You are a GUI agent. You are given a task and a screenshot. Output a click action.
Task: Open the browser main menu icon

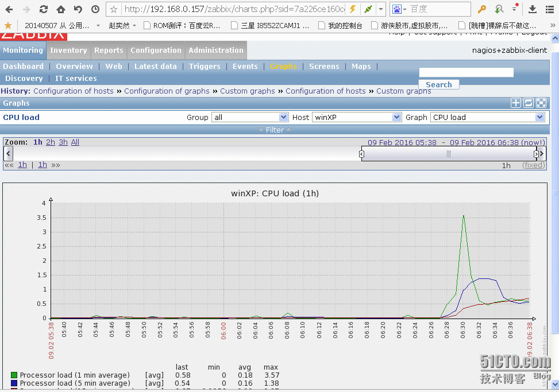(550, 9)
